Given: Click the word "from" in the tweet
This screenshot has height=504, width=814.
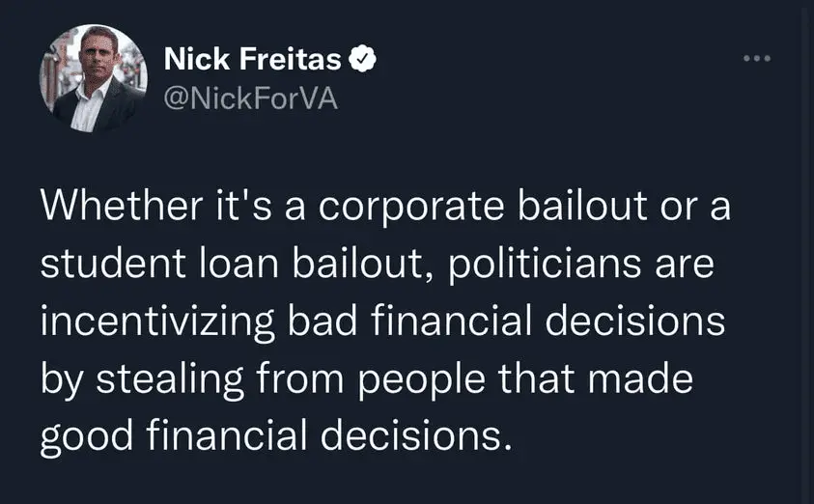Looking at the screenshot, I should [x=304, y=379].
